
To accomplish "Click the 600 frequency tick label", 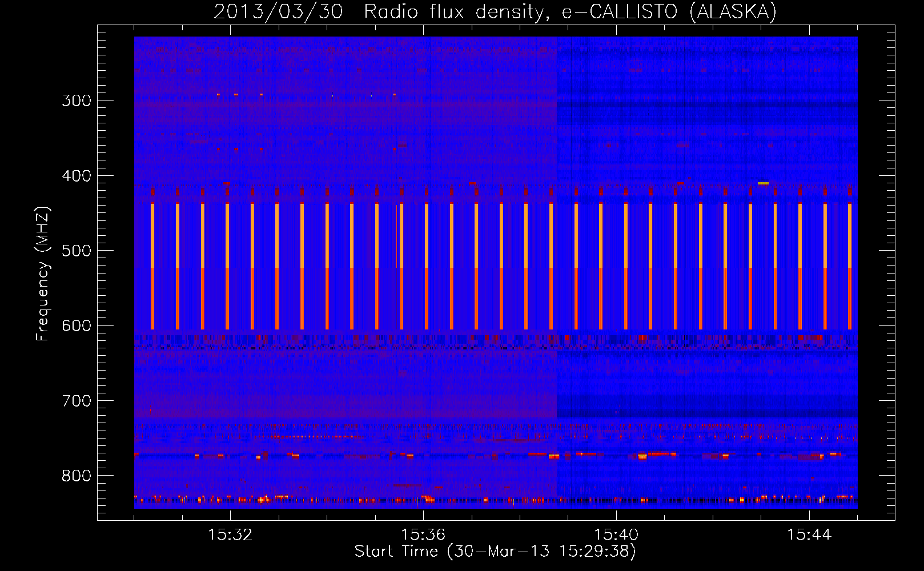I will (x=77, y=326).
